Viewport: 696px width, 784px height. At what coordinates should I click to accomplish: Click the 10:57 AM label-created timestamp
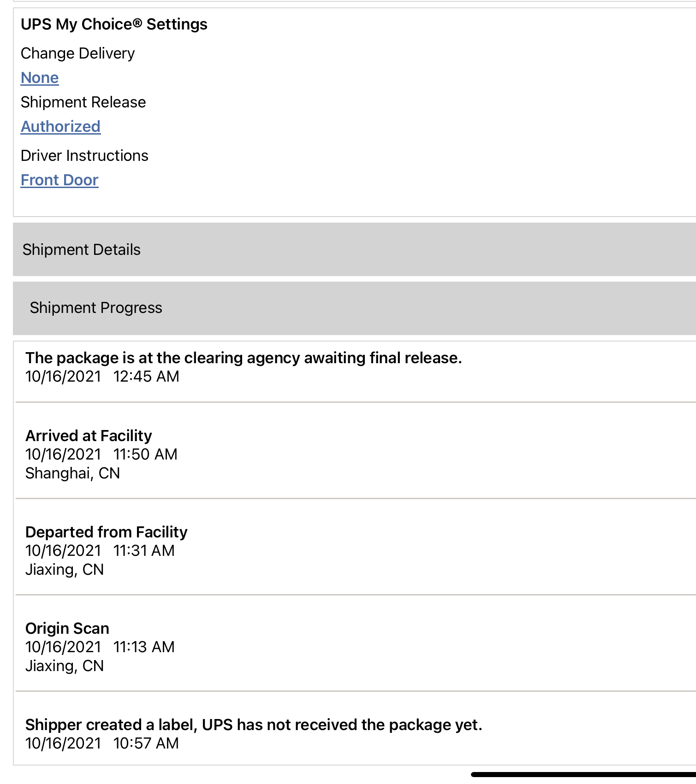click(146, 743)
